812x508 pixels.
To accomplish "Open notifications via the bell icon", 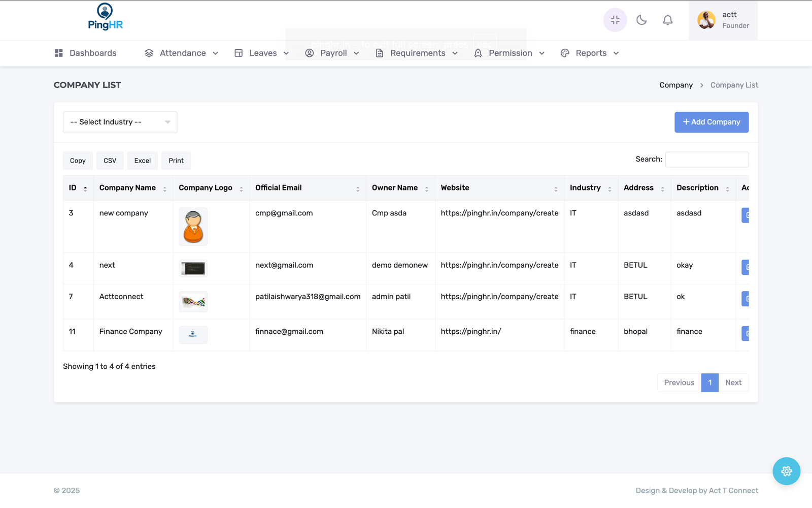I will tap(668, 20).
